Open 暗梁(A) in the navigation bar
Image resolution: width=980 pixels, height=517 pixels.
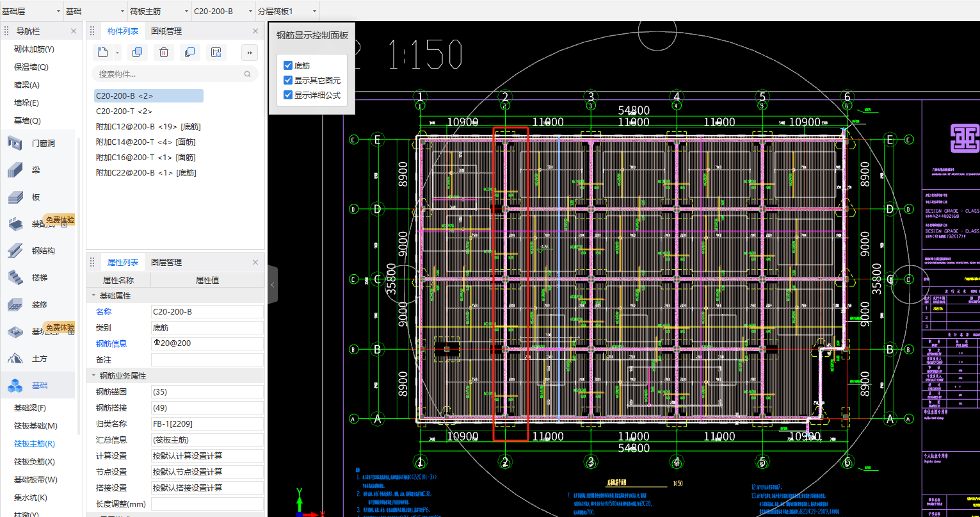(x=27, y=85)
